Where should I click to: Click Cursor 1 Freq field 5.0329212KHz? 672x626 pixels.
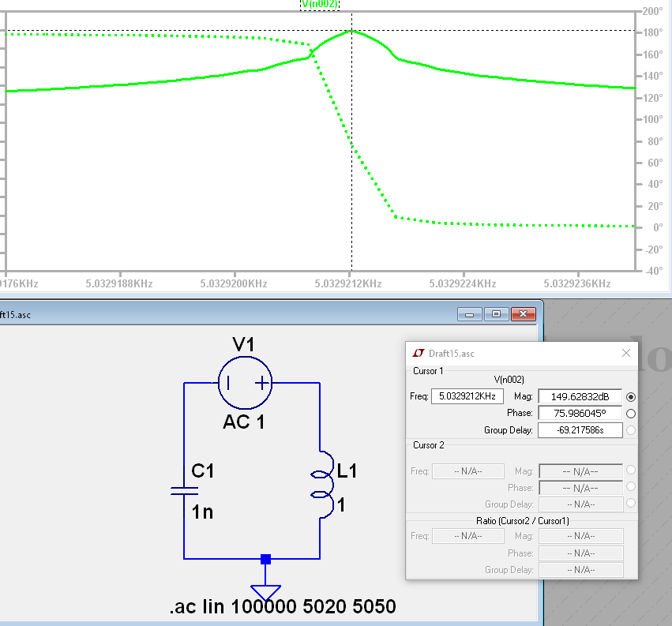pyautogui.click(x=467, y=396)
